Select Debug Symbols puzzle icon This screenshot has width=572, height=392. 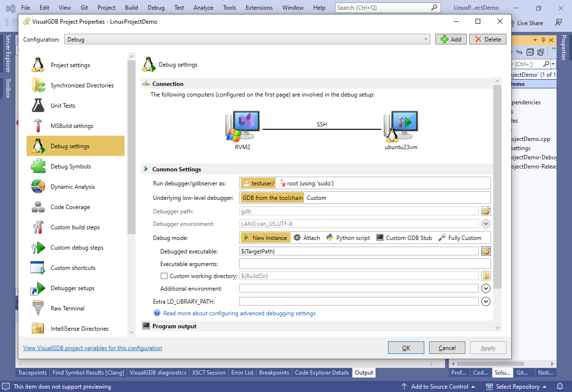coord(38,166)
